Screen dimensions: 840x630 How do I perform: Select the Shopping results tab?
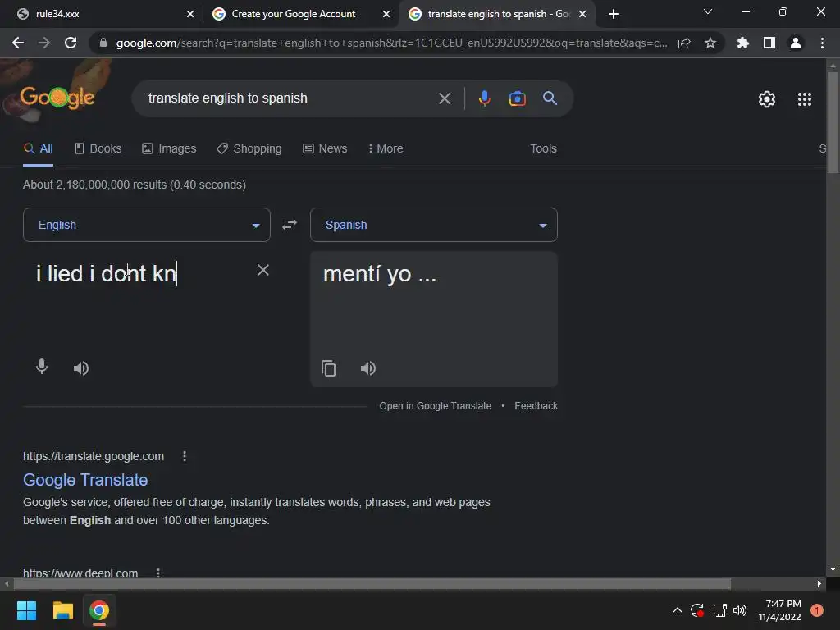249,148
